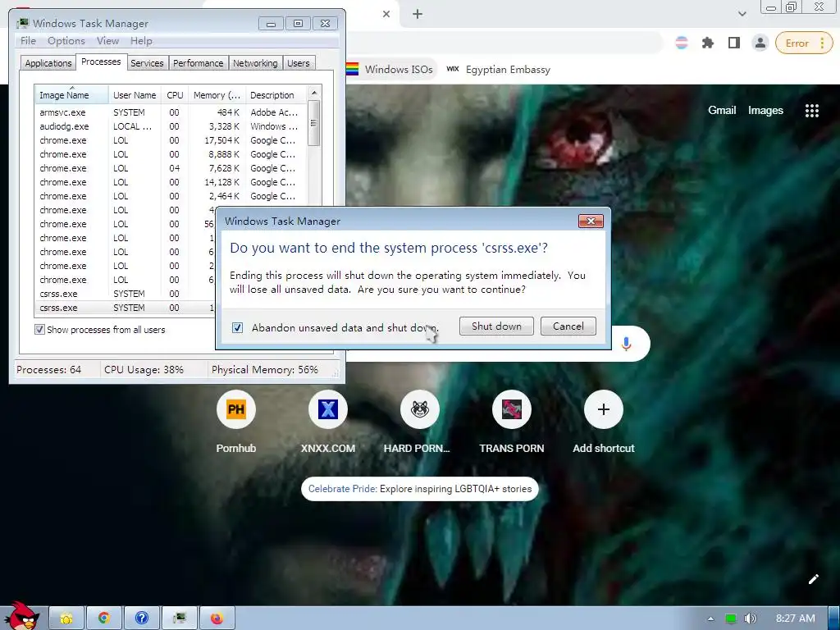840x630 pixels.
Task: Open the Egyptian Embassy bookmark
Action: point(498,70)
